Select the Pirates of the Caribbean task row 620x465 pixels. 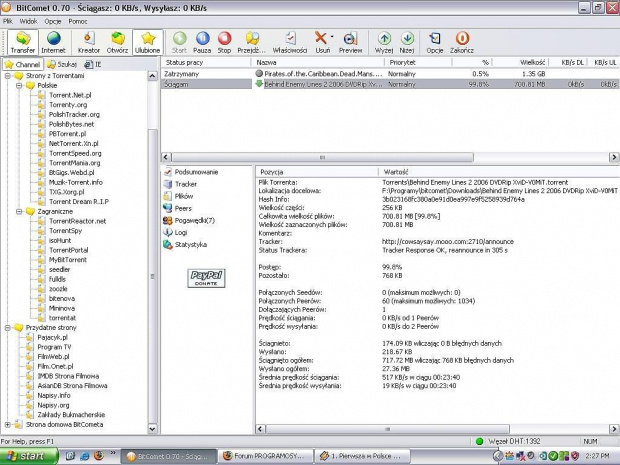pos(390,74)
